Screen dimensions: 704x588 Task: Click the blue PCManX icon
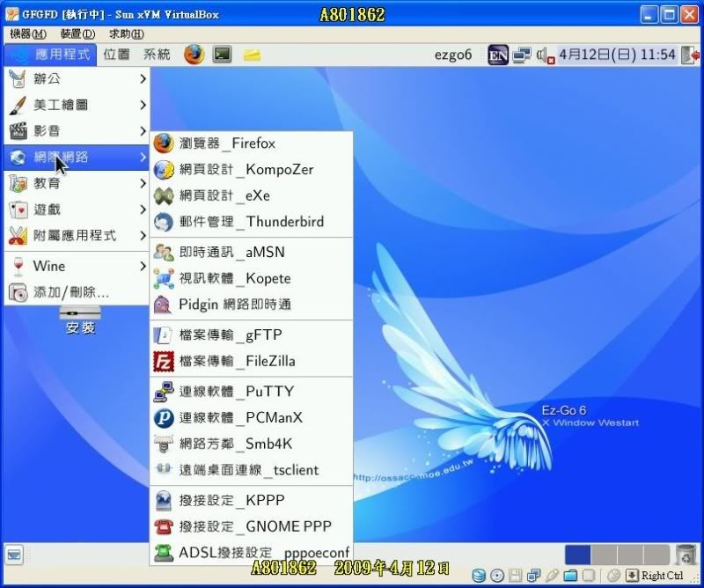(x=164, y=418)
